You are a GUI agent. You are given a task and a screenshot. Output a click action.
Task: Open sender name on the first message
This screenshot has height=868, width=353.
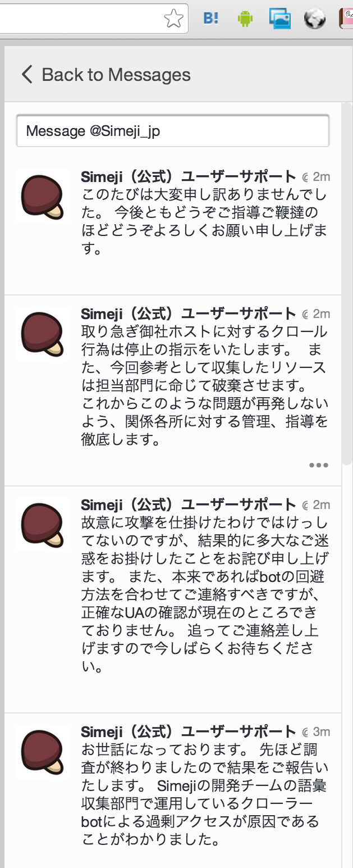188,176
